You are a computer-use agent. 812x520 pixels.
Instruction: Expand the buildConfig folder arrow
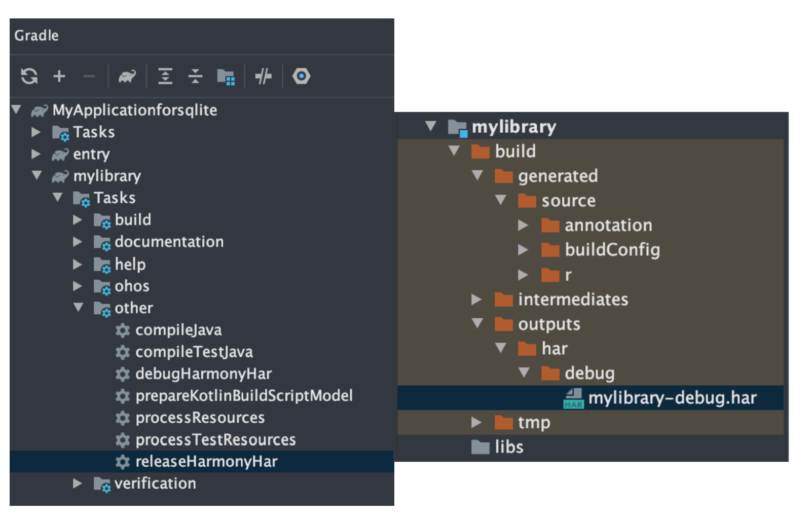523,249
